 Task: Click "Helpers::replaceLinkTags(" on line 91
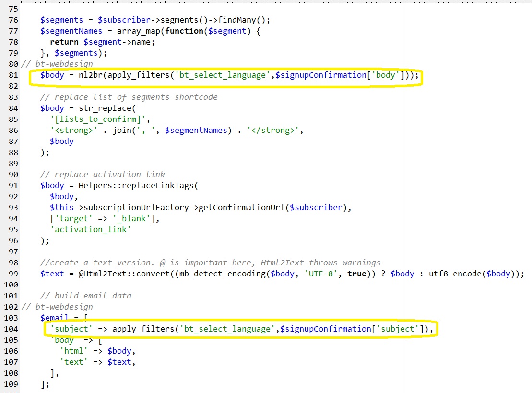(x=139, y=185)
